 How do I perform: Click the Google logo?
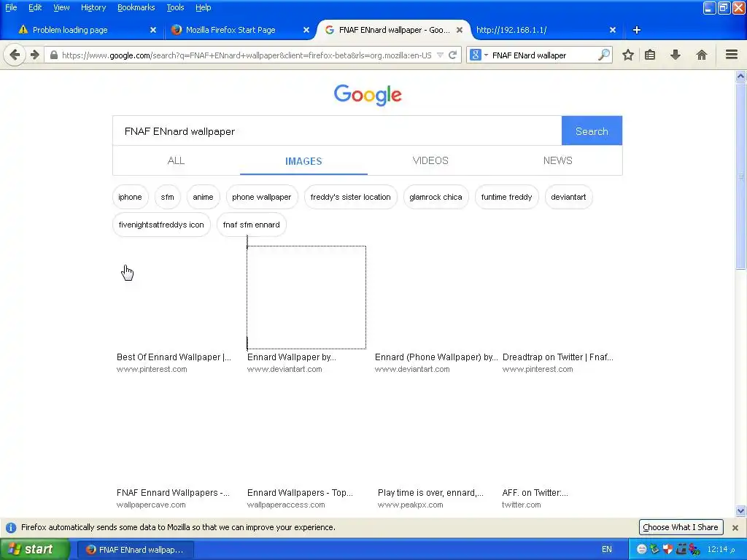[368, 95]
